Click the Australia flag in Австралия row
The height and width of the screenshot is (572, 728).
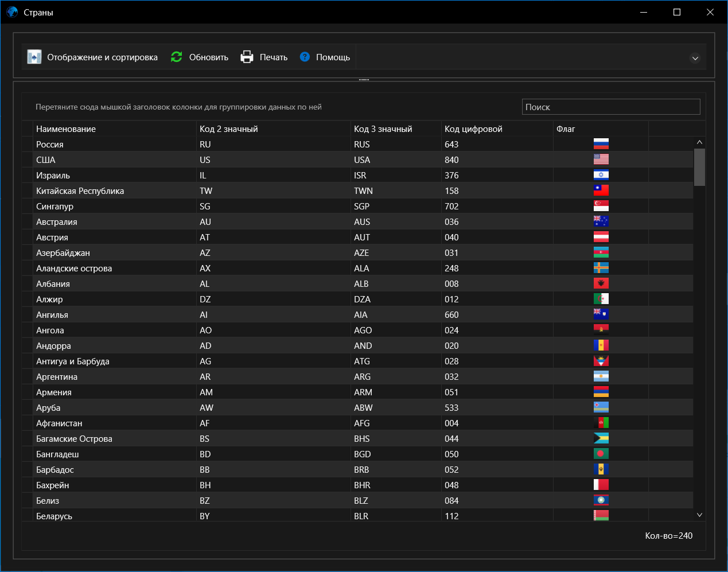(601, 221)
